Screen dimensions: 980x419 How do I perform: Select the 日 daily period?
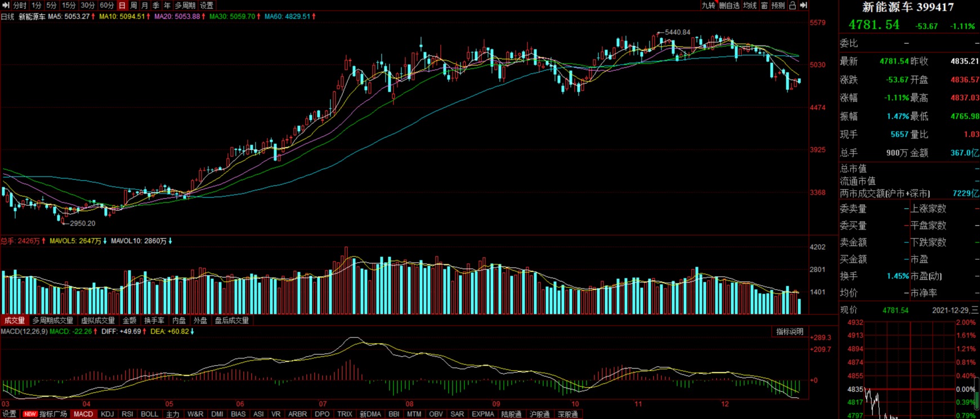pos(122,5)
